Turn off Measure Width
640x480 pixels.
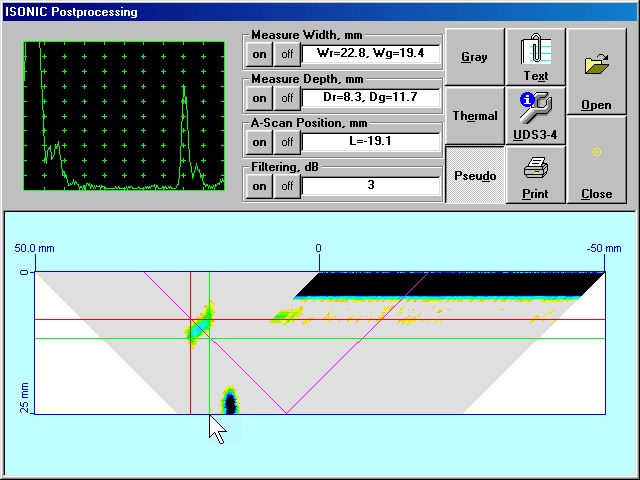(x=287, y=54)
